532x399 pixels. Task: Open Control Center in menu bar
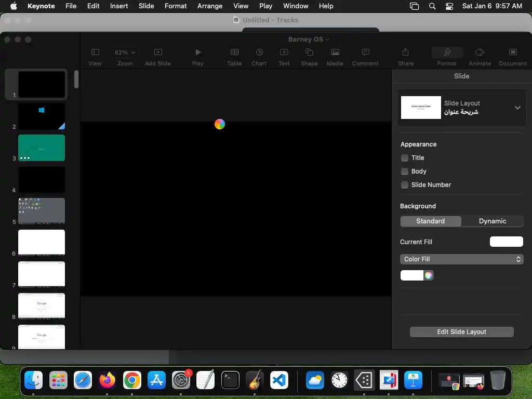coord(449,6)
